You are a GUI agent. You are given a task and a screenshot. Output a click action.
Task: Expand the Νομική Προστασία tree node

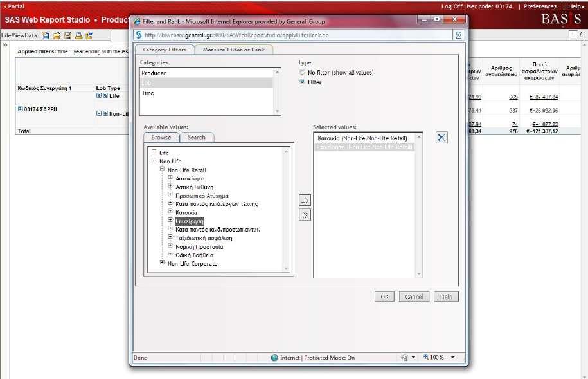coord(170,245)
